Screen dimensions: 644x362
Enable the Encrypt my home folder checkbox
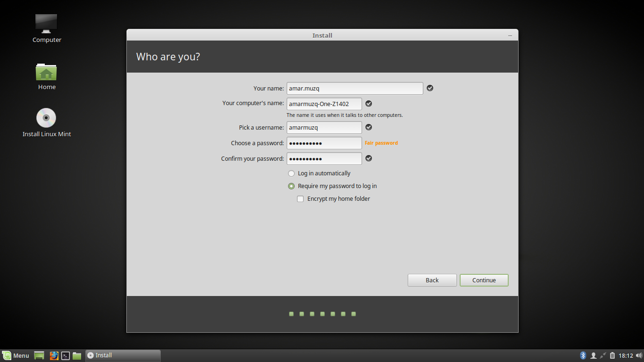click(300, 198)
